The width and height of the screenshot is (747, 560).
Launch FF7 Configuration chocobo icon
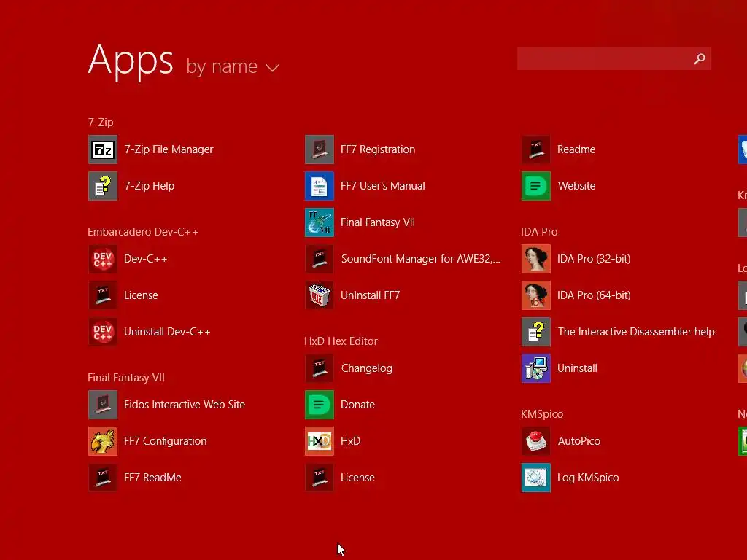pyautogui.click(x=102, y=441)
